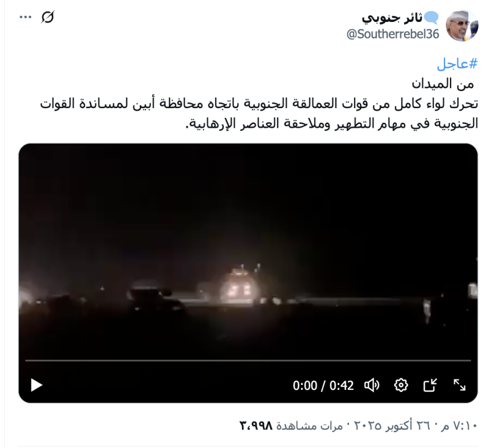Click the display name ثائر جنوبي
Screen dimensions: 489x448
point(392,18)
